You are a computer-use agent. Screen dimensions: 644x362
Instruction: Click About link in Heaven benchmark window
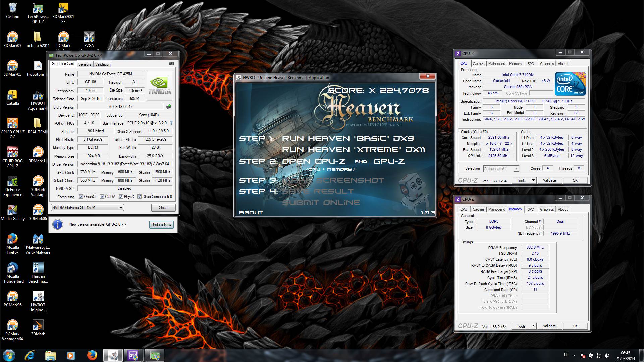pos(251,213)
